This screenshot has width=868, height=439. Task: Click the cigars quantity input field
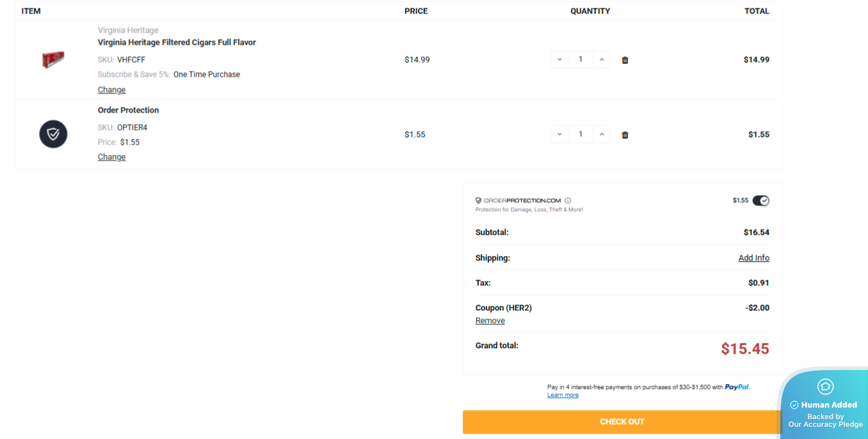[x=581, y=60]
